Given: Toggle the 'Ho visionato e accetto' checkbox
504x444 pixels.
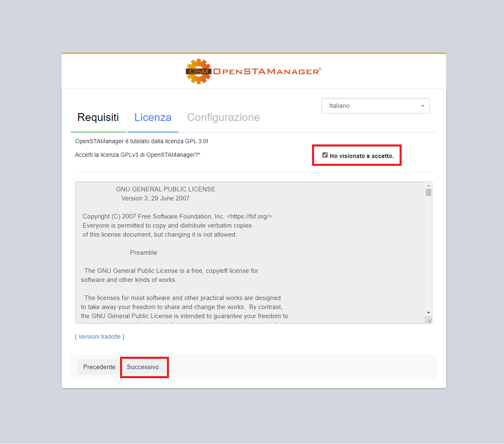Looking at the screenshot, I should click(x=325, y=155).
